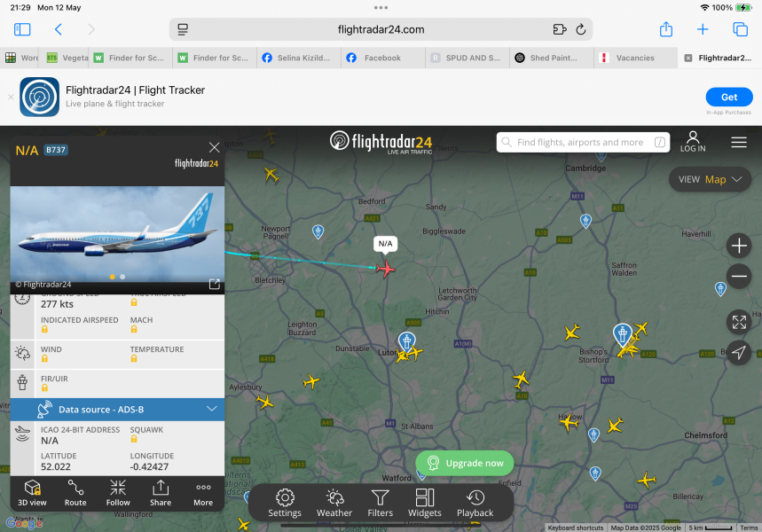Share this flight
The width and height of the screenshot is (762, 532).
pos(161,493)
